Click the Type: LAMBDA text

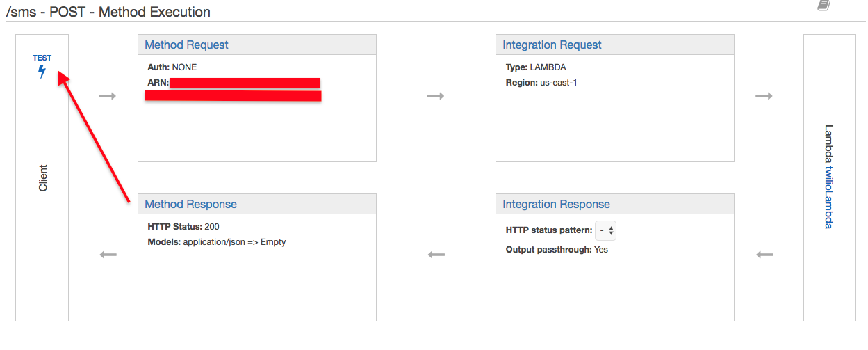click(x=534, y=67)
